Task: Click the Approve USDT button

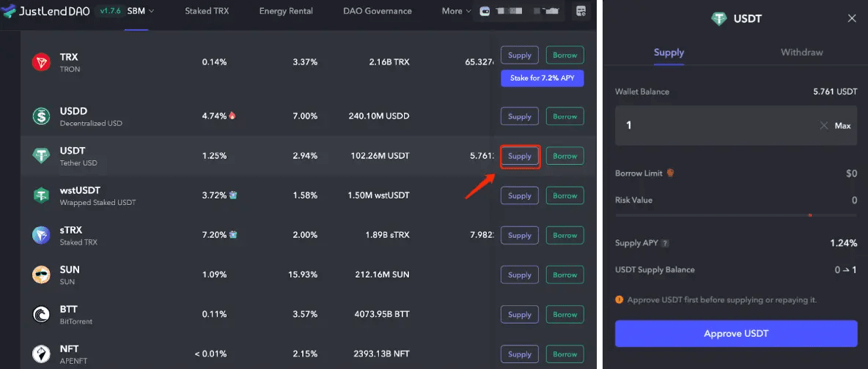Action: (736, 334)
